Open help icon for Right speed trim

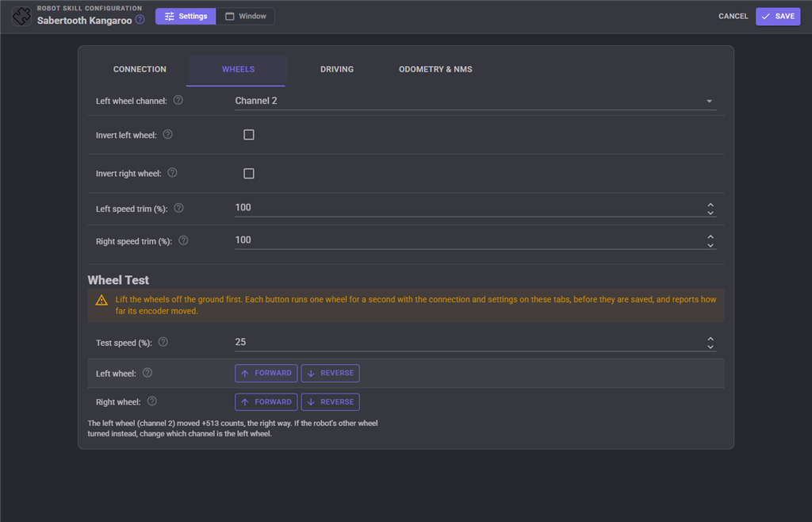pyautogui.click(x=183, y=240)
